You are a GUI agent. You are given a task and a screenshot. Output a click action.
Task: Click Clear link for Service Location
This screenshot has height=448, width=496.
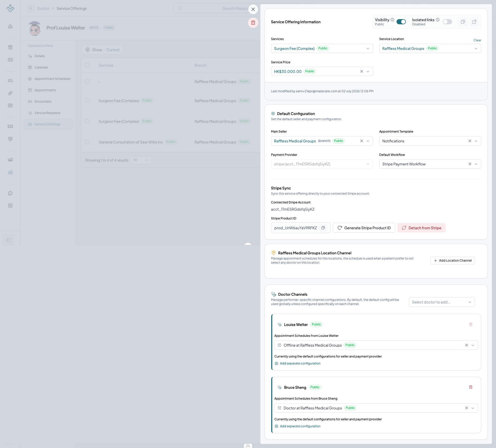[x=477, y=40]
